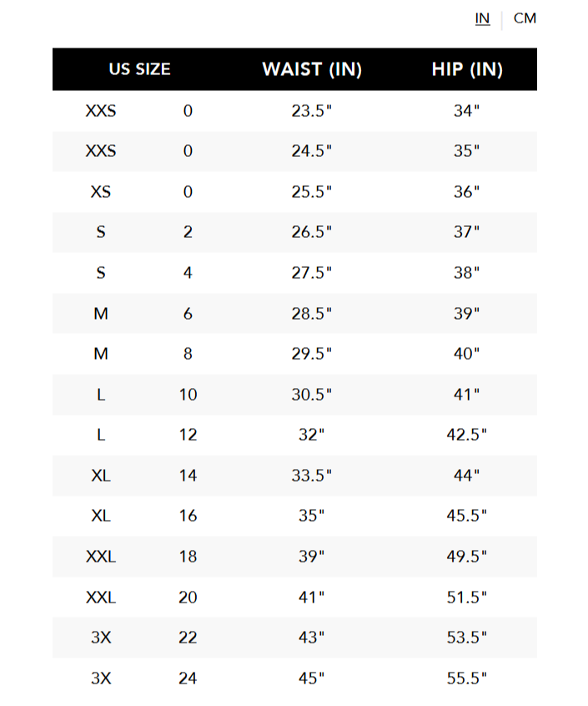Click the size 10 number cell
Viewport: 588px width, 706px height.
[188, 395]
